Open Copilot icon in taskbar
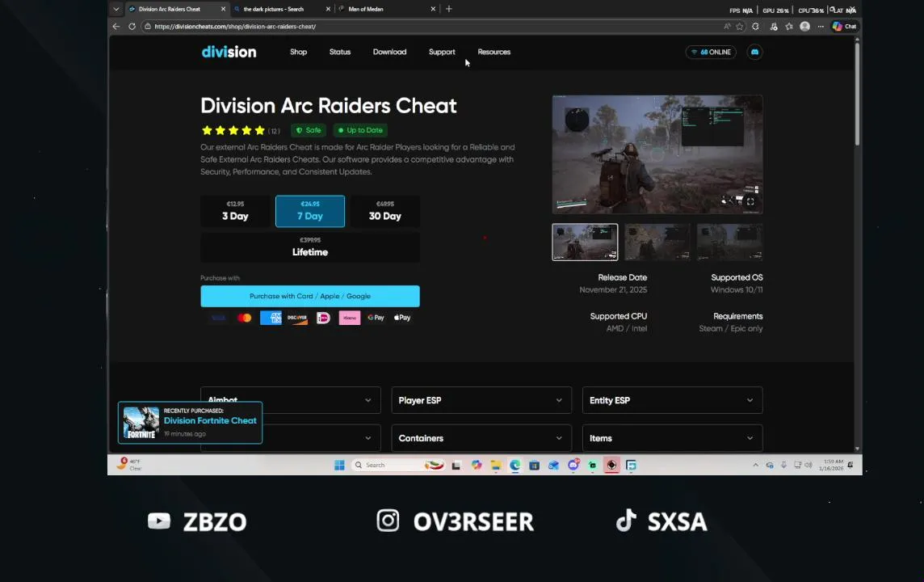This screenshot has height=582, width=924. click(x=477, y=466)
